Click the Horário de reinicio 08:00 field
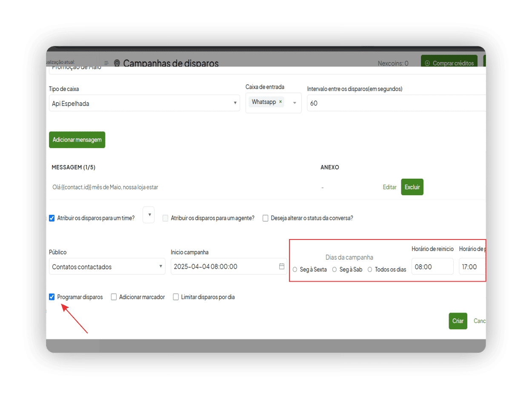 coord(432,266)
